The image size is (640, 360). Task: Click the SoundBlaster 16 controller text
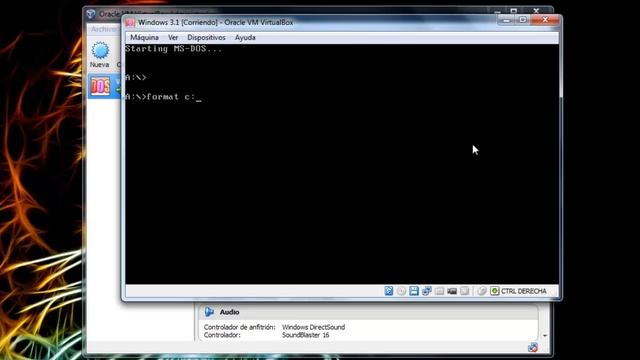coord(305,335)
